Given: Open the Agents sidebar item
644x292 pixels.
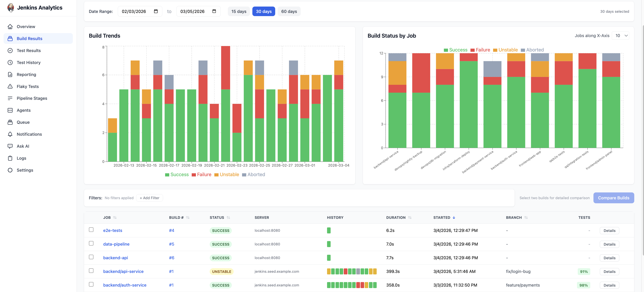Looking at the screenshot, I should point(24,110).
